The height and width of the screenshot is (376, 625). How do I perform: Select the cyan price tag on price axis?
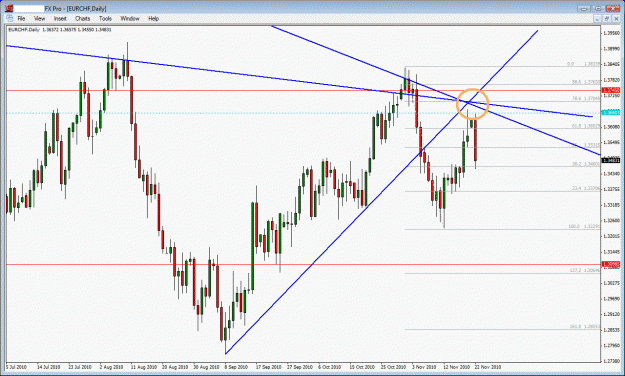611,113
